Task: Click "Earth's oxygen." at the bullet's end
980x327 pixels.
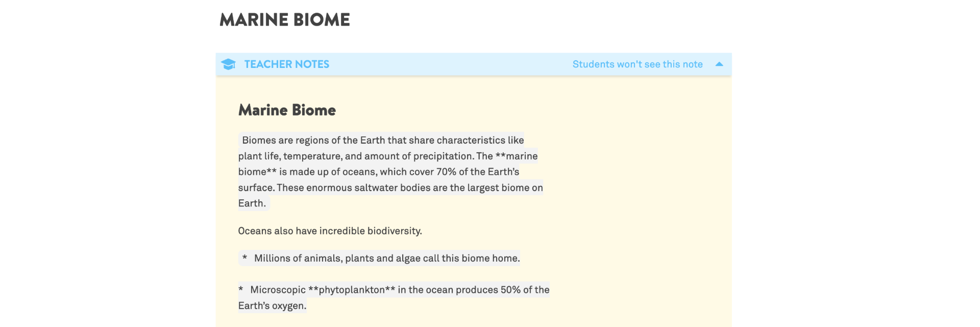Action: tap(272, 306)
